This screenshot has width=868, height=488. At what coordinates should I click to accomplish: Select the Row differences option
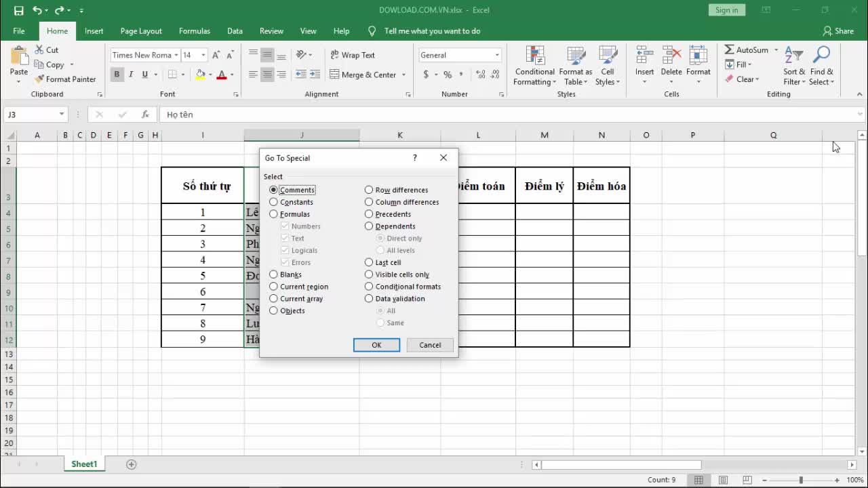397,190
